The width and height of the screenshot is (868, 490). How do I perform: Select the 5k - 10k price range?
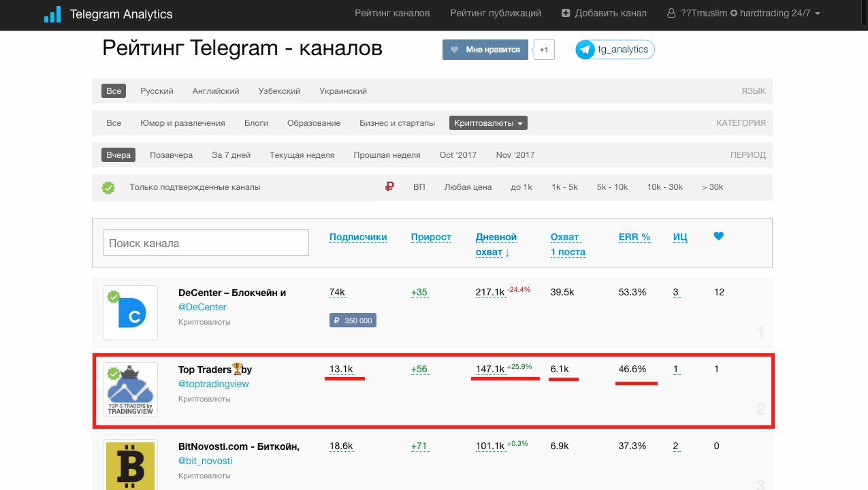pos(612,187)
